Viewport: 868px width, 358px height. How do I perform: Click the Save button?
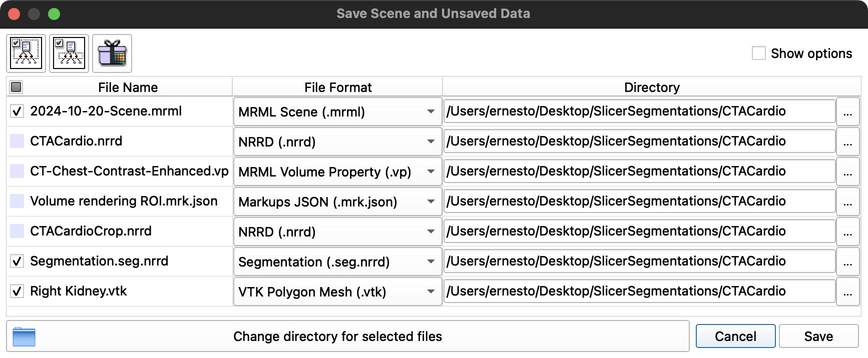[819, 336]
